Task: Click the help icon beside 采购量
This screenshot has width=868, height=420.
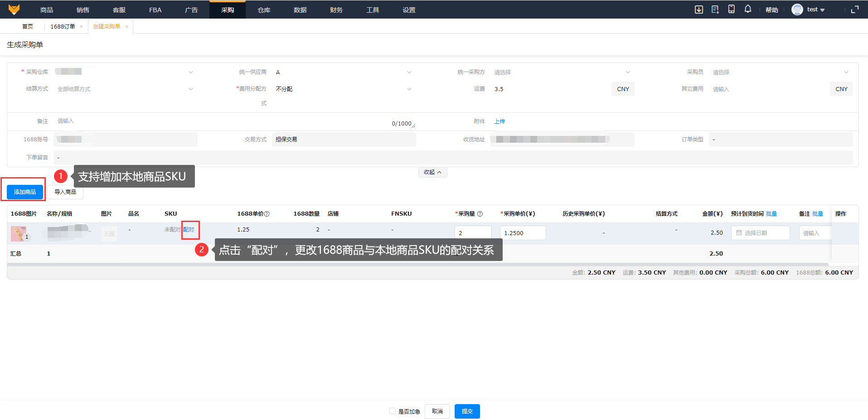Action: point(480,214)
